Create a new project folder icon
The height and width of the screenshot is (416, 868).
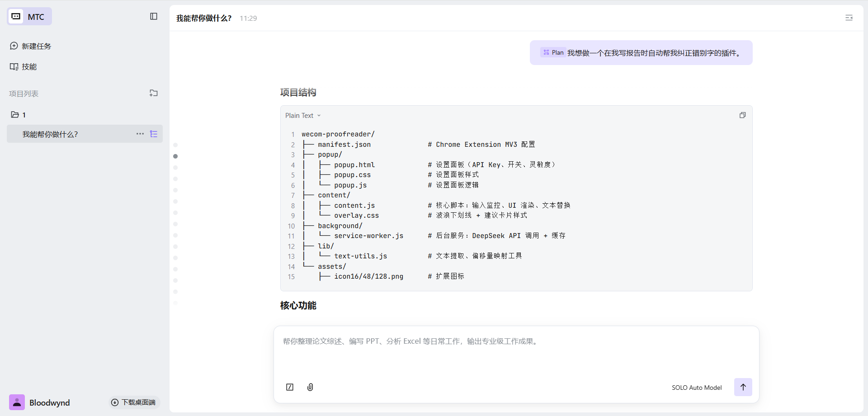tap(154, 93)
